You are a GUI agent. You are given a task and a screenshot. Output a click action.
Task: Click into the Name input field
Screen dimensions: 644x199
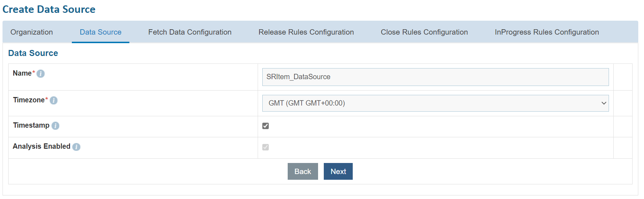click(435, 77)
